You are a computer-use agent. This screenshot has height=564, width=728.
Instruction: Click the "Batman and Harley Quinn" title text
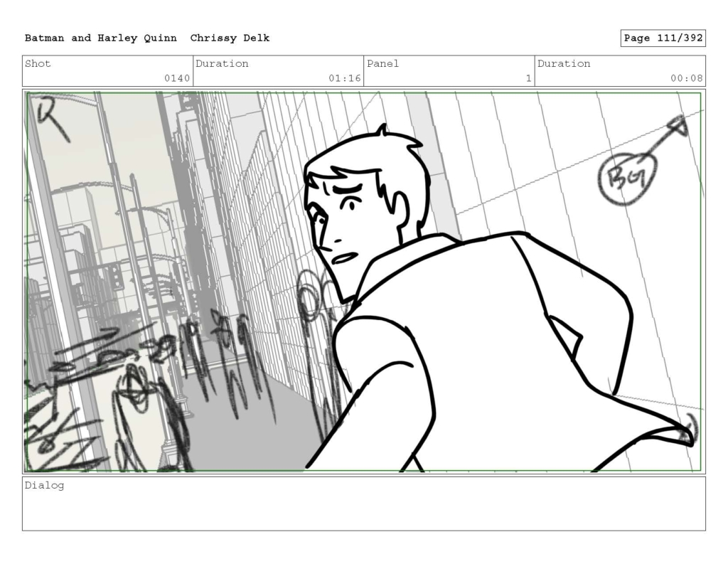(x=101, y=38)
